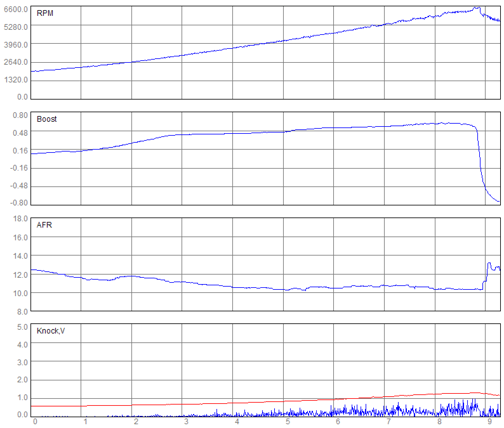Click time axis label 7
The height and width of the screenshot is (428, 504).
coord(388,422)
